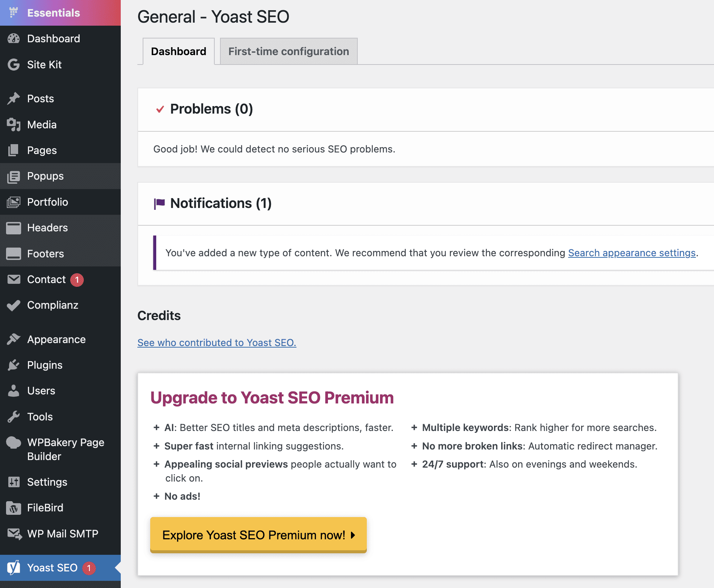This screenshot has width=714, height=588.
Task: Click the Upgrade to Yoast SEO Premium heading
Action: click(x=272, y=398)
